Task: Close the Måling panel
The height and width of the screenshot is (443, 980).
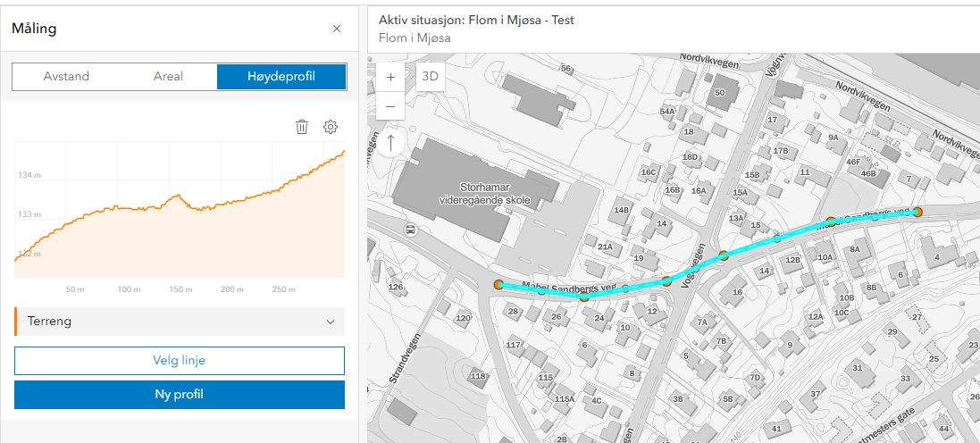Action: point(337,28)
